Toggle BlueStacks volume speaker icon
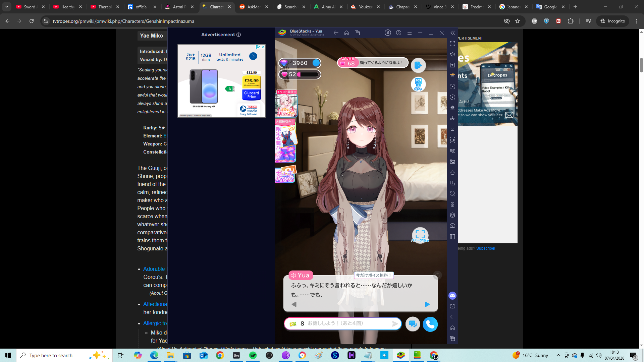Image resolution: width=644 pixels, height=362 pixels. point(452,54)
